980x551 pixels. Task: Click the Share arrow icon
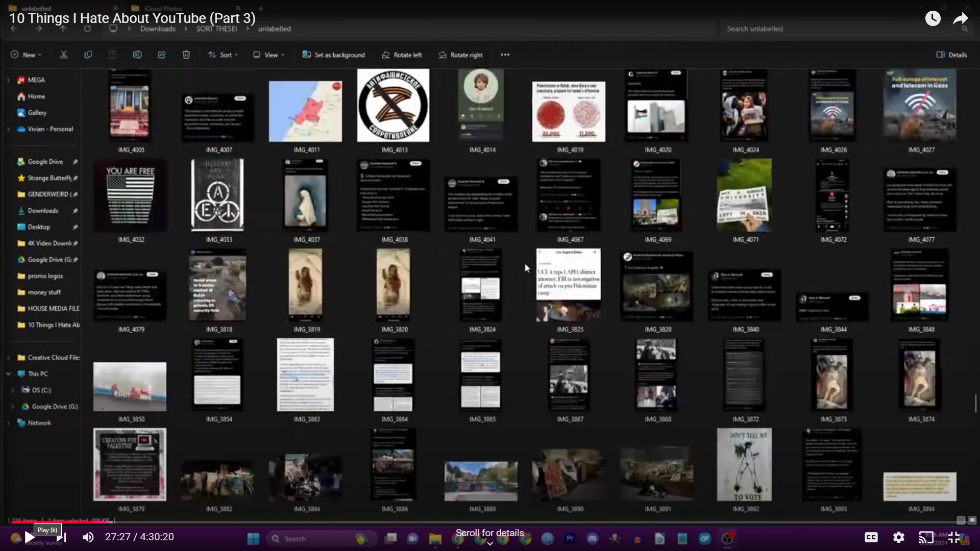click(x=961, y=19)
